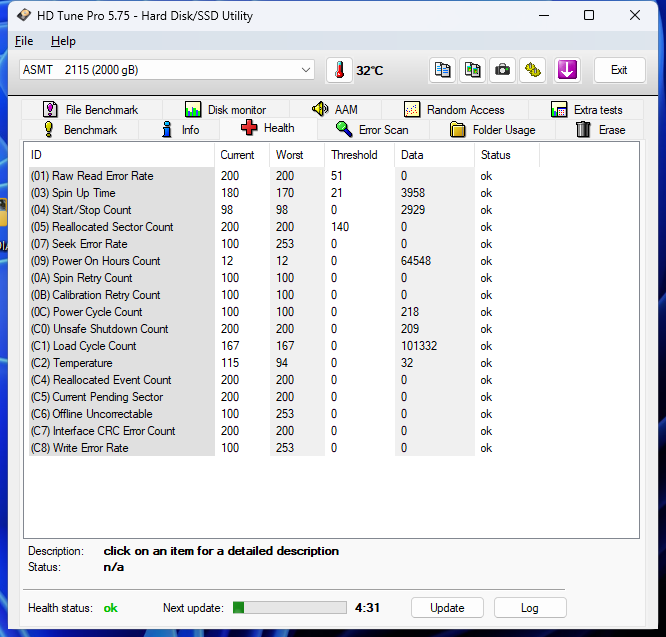
Task: Click the copy screenshot to clipboard icon
Action: click(472, 70)
